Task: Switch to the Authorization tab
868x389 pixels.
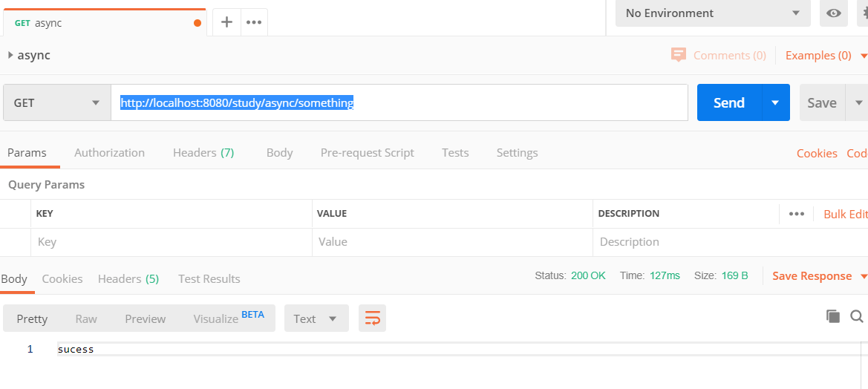Action: 110,153
